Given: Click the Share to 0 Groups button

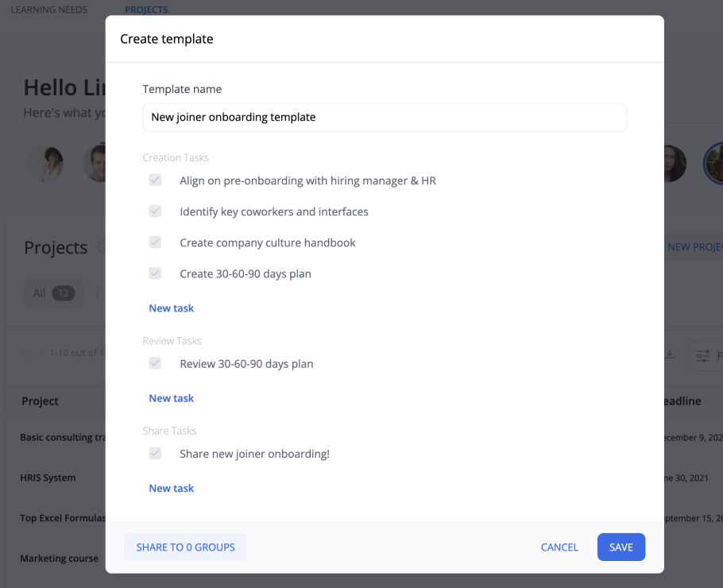Looking at the screenshot, I should pyautogui.click(x=185, y=547).
